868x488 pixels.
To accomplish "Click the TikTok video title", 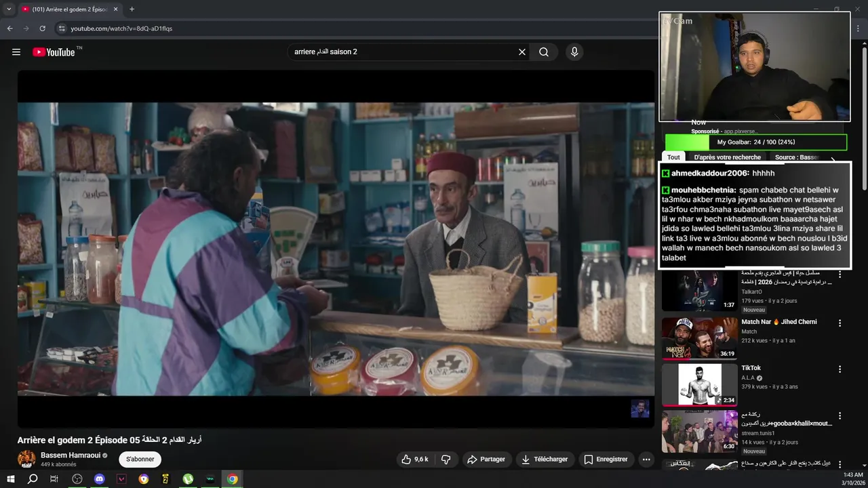I will click(x=751, y=368).
